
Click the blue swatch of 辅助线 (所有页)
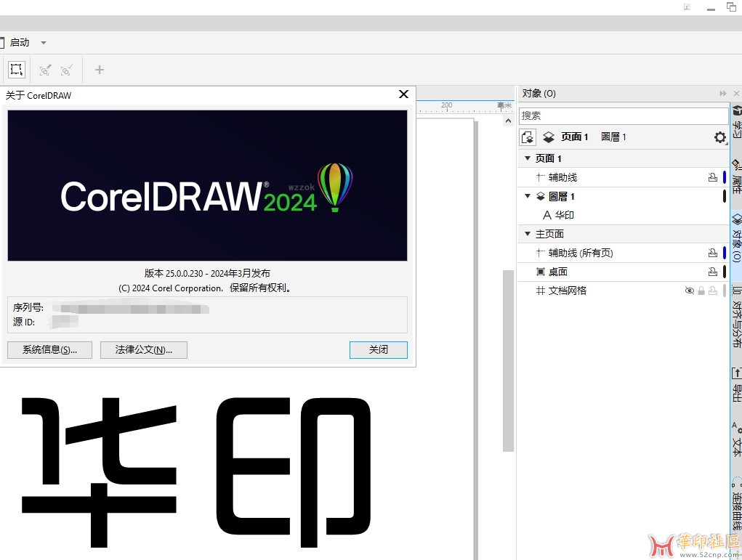pyautogui.click(x=725, y=253)
